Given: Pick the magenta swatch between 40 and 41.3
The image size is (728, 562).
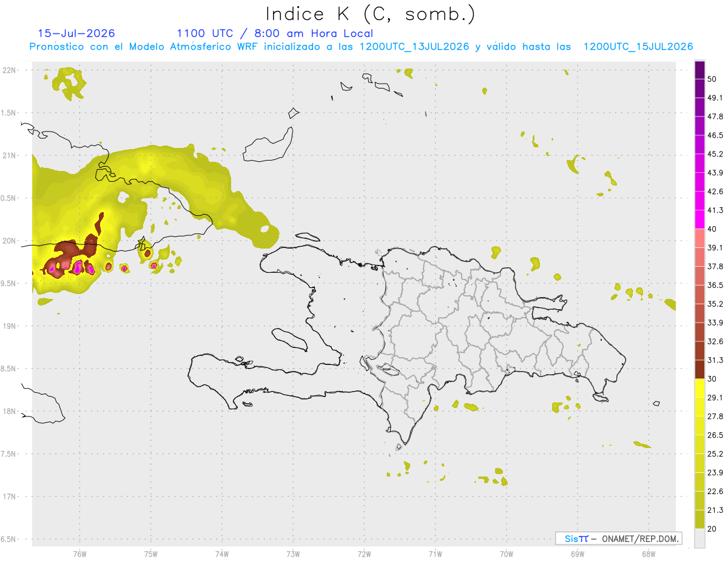Looking at the screenshot, I should [x=699, y=219].
